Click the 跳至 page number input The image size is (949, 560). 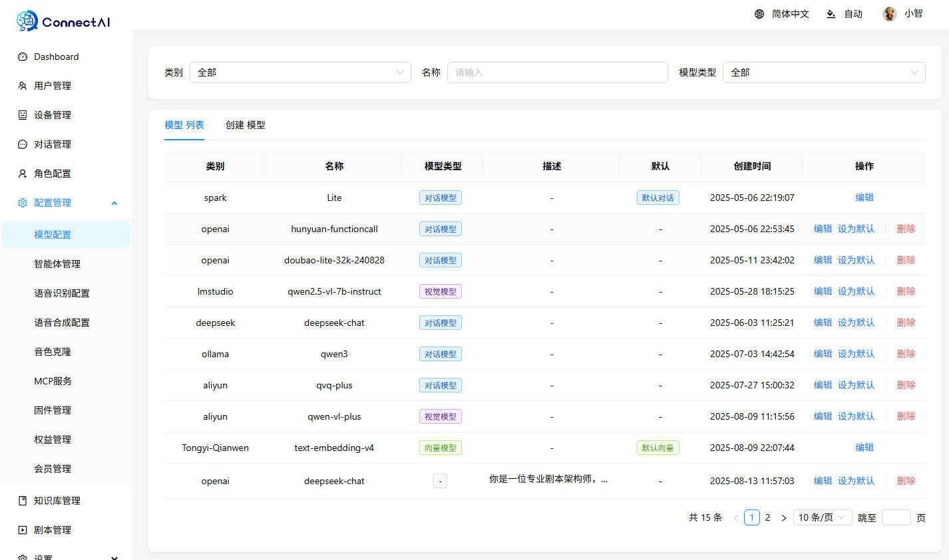[x=896, y=517]
